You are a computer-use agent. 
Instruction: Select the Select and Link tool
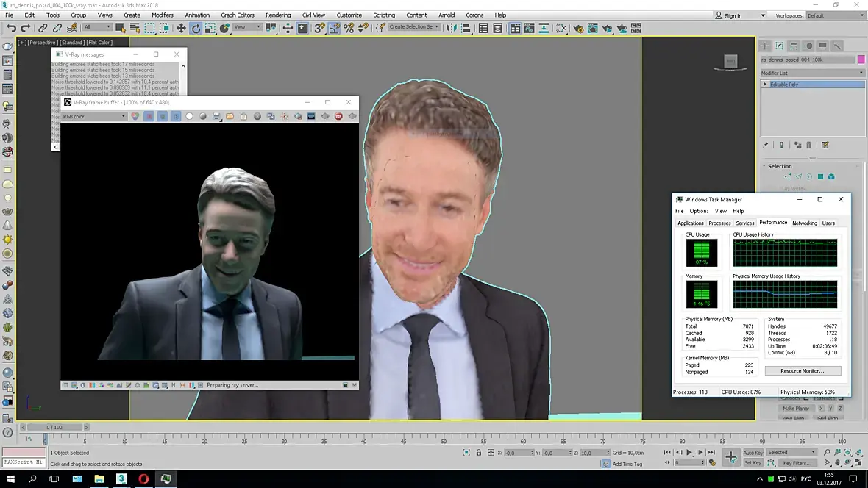pos(43,28)
